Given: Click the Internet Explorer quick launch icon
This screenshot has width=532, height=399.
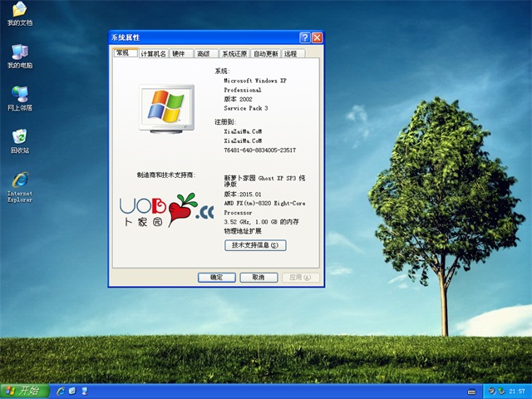Looking at the screenshot, I should pyautogui.click(x=61, y=391).
